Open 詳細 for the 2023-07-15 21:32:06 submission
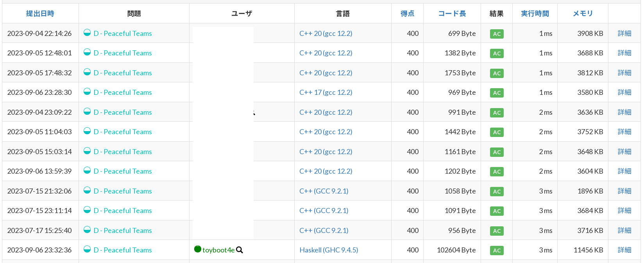Image resolution: width=644 pixels, height=263 pixels. pyautogui.click(x=624, y=191)
